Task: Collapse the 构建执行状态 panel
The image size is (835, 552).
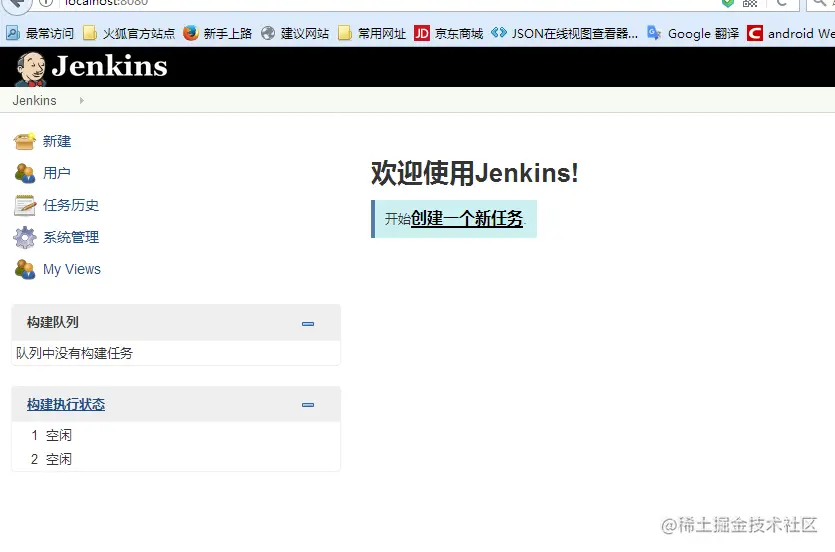Action: coord(308,405)
